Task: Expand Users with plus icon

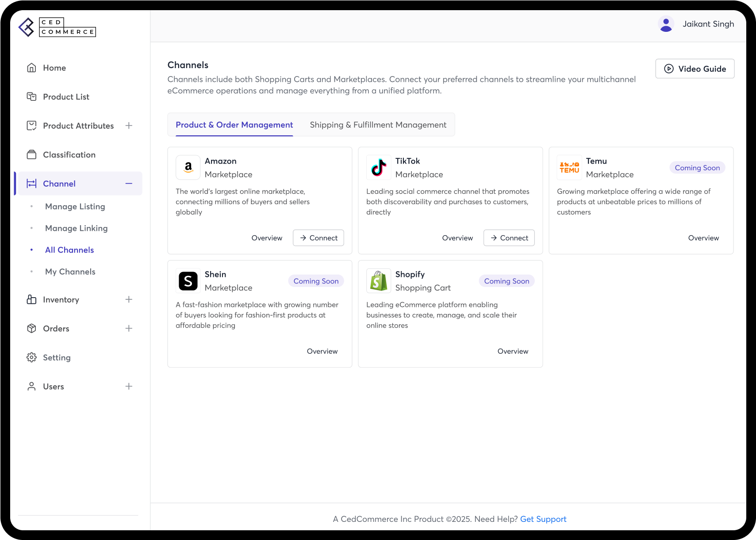Action: coord(129,386)
